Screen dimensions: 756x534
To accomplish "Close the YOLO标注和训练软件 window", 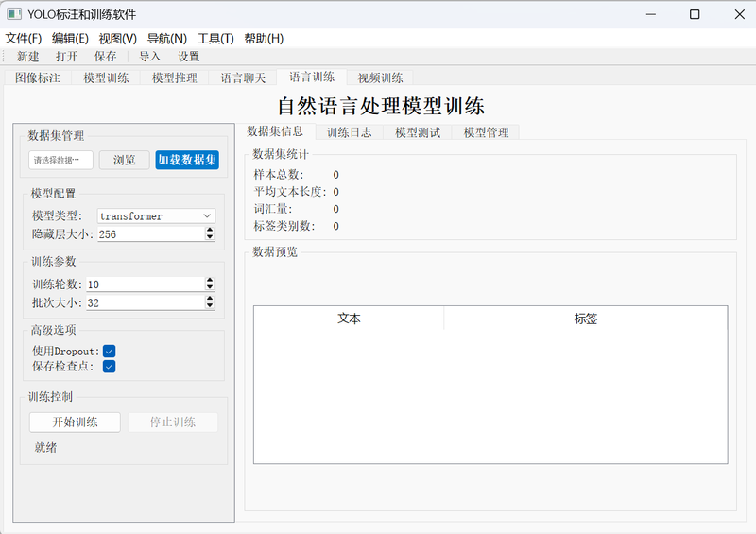I will [740, 14].
